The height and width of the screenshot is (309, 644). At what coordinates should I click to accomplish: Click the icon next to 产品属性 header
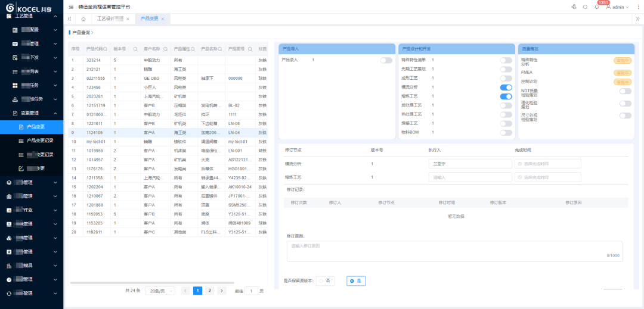click(193, 49)
